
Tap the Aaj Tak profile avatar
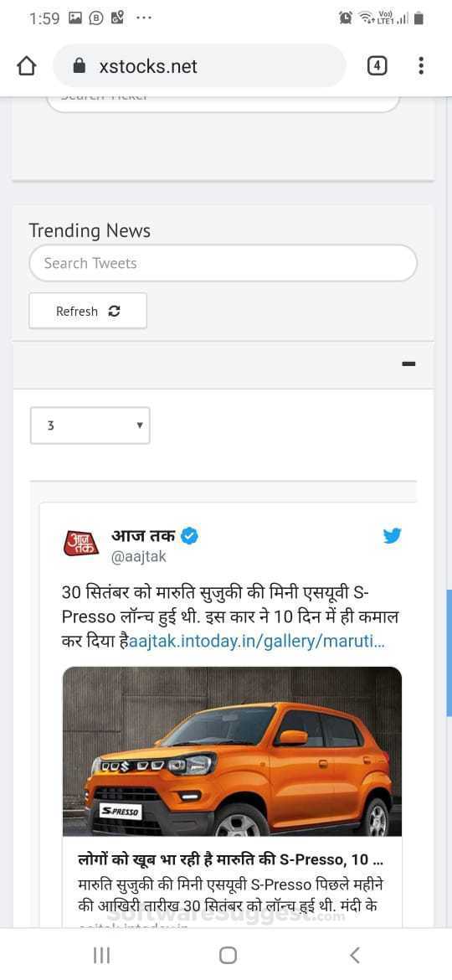81,543
